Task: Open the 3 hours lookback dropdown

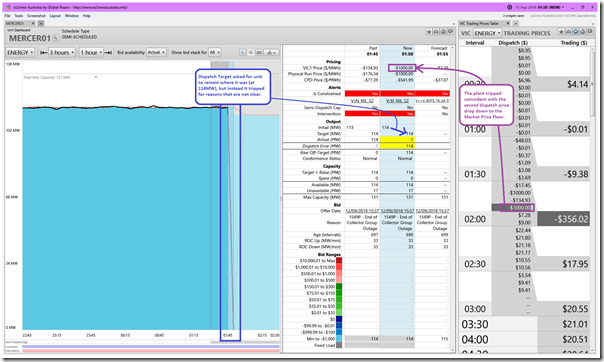Action: tap(62, 52)
